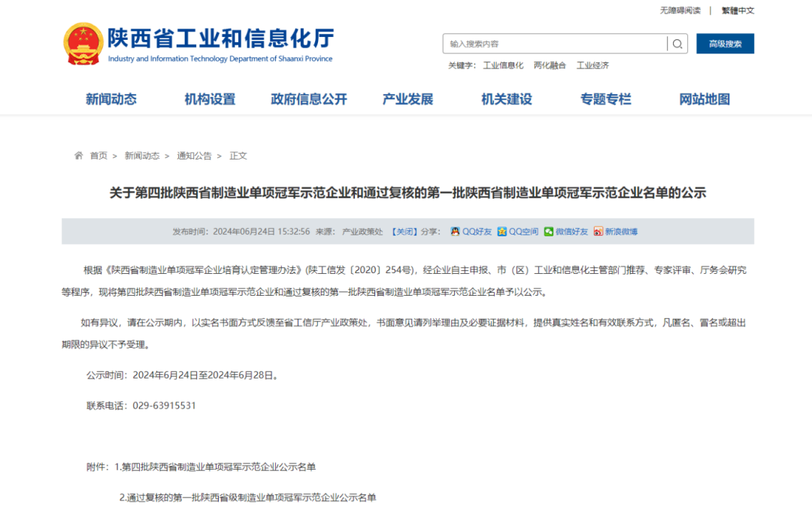Image resolution: width=812 pixels, height=529 pixels.
Task: Open the 机构设置 navigation menu
Action: point(210,99)
